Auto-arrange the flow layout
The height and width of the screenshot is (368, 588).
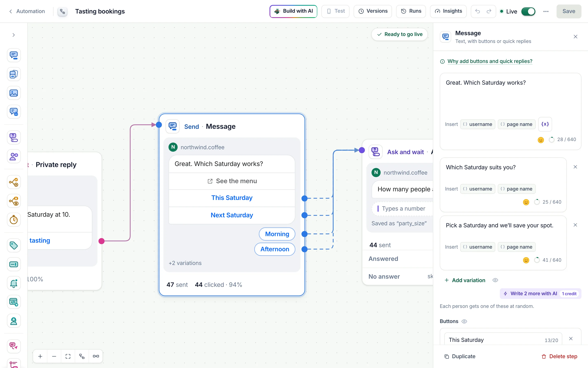[x=82, y=356]
